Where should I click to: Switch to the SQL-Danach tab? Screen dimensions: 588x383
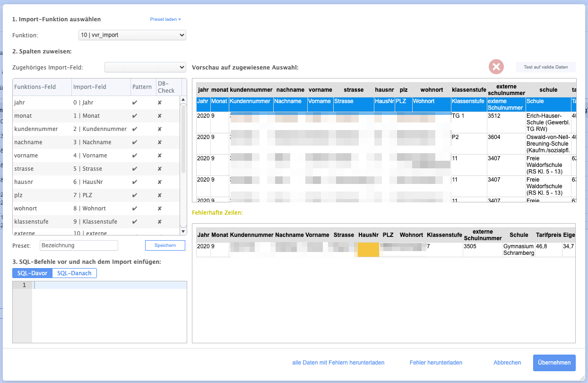[74, 273]
